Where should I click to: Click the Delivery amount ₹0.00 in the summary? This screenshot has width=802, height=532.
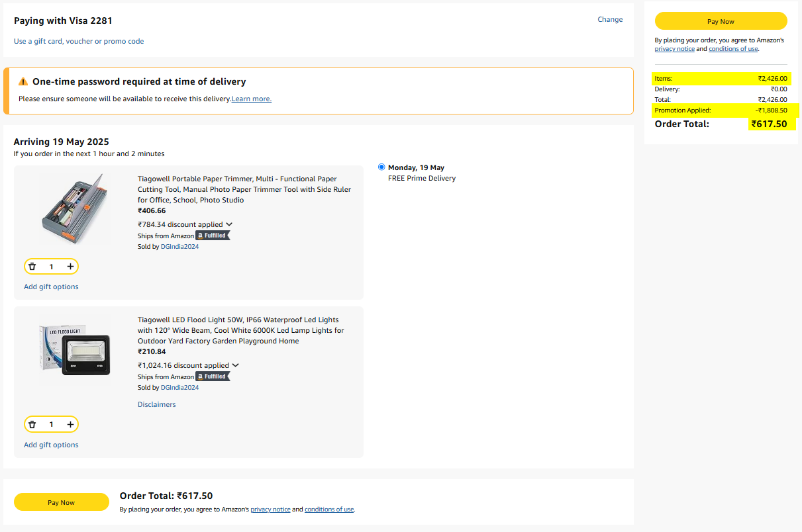pos(779,89)
